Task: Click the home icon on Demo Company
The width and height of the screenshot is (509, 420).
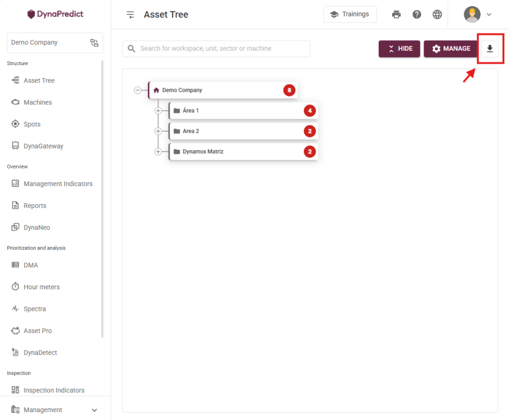Action: [156, 90]
